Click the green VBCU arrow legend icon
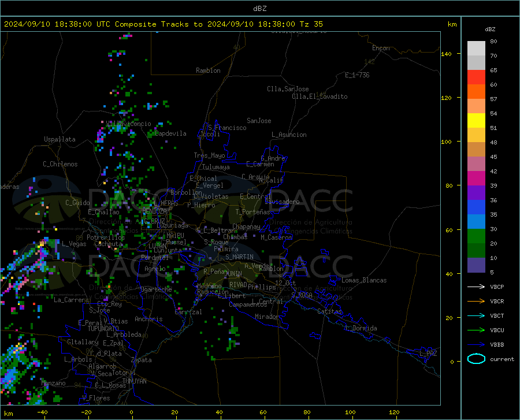The width and height of the screenshot is (520, 420). click(x=476, y=330)
